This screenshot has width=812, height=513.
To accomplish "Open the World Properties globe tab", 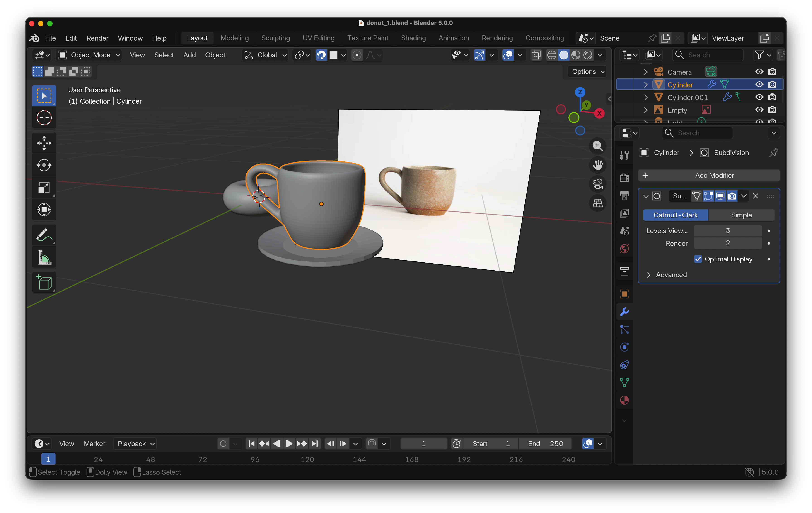I will point(624,249).
